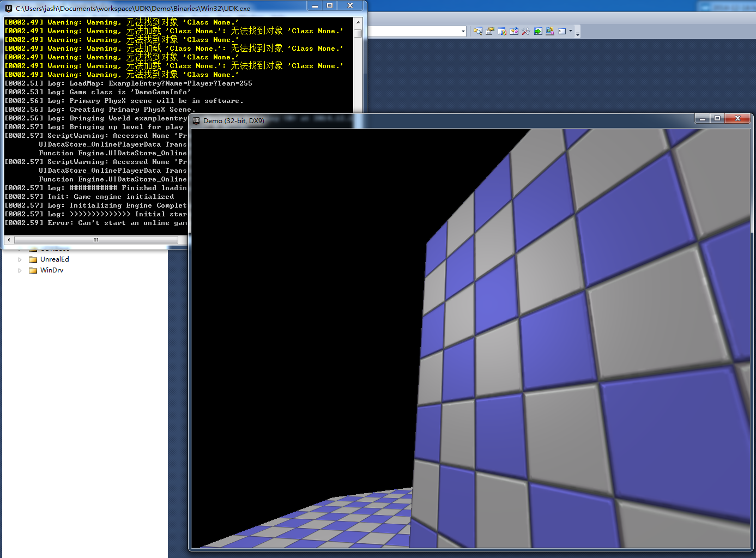The height and width of the screenshot is (558, 756).
Task: Click the Class View toolbar icon
Action: [550, 31]
